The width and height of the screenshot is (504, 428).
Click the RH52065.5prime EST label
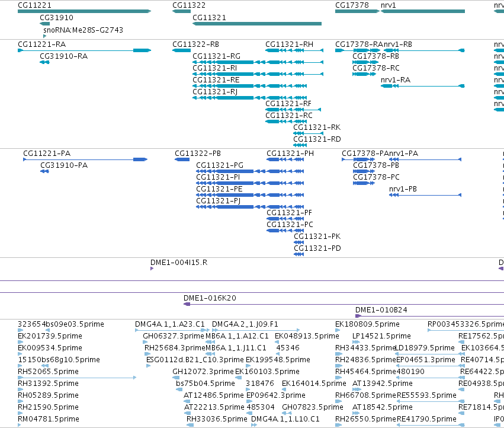point(48,372)
